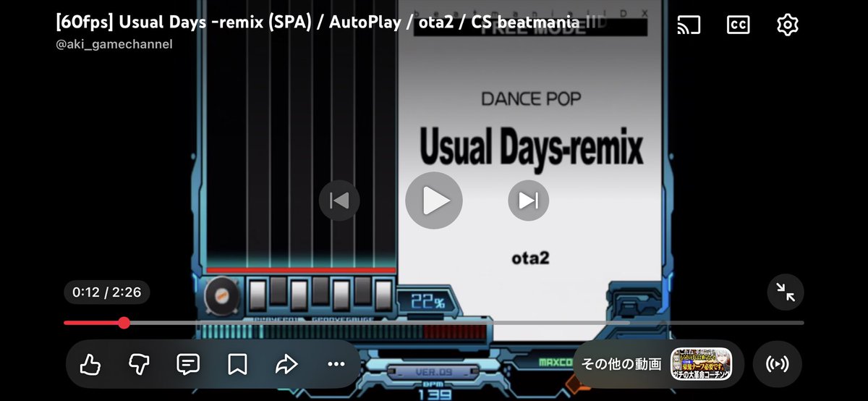Image resolution: width=868 pixels, height=401 pixels.
Task: Move the red progress bar scrubber
Action: [x=124, y=323]
